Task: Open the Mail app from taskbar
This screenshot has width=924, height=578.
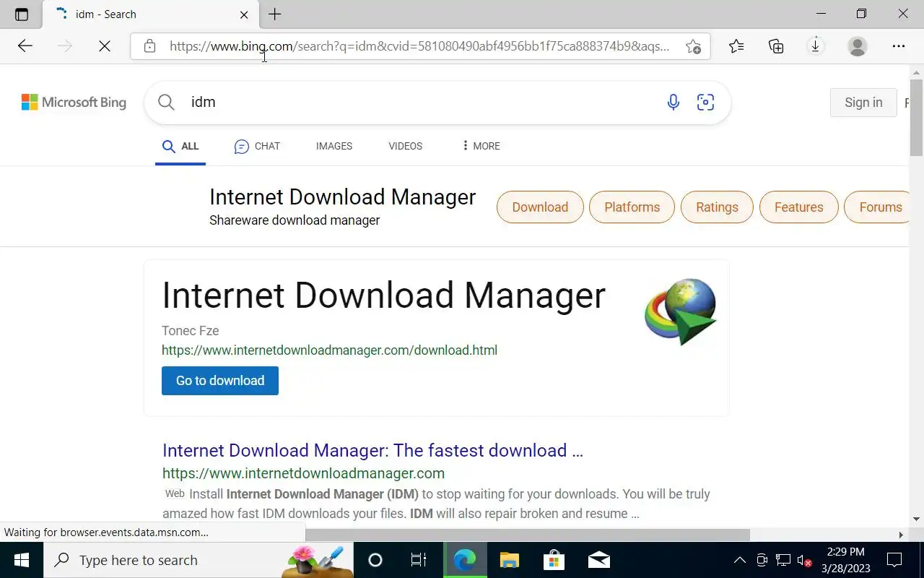Action: pos(598,560)
